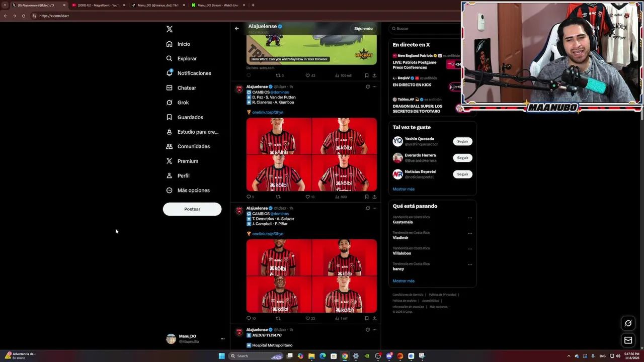Screen dimensions: 644x362
Task: Click the Postear button
Action: tap(192, 209)
